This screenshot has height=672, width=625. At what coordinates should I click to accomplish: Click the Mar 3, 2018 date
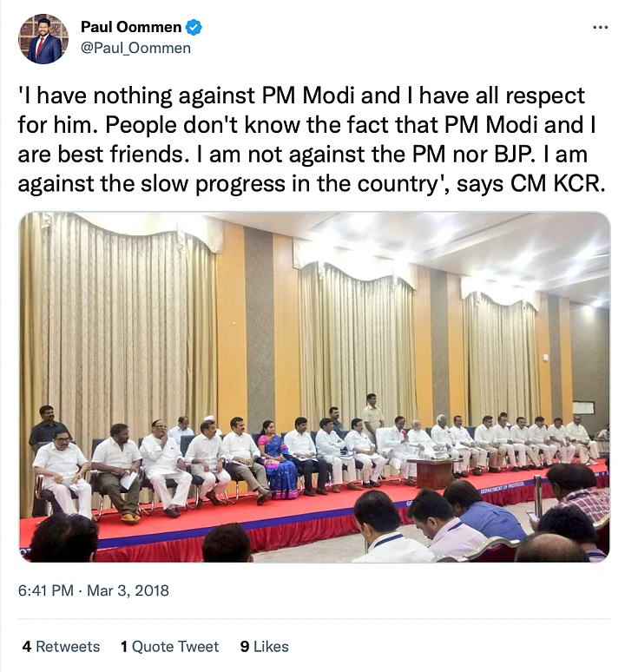[x=128, y=590]
